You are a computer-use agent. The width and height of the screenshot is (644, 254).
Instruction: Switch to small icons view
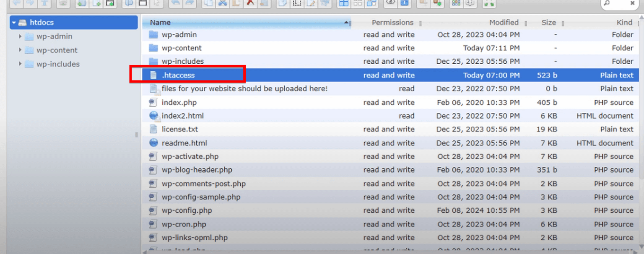point(357,3)
